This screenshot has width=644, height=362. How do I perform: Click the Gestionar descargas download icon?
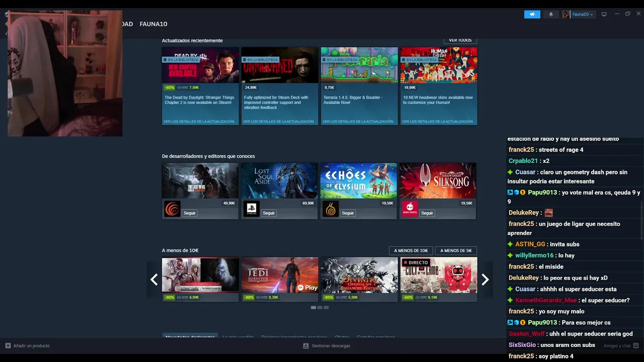(305, 346)
